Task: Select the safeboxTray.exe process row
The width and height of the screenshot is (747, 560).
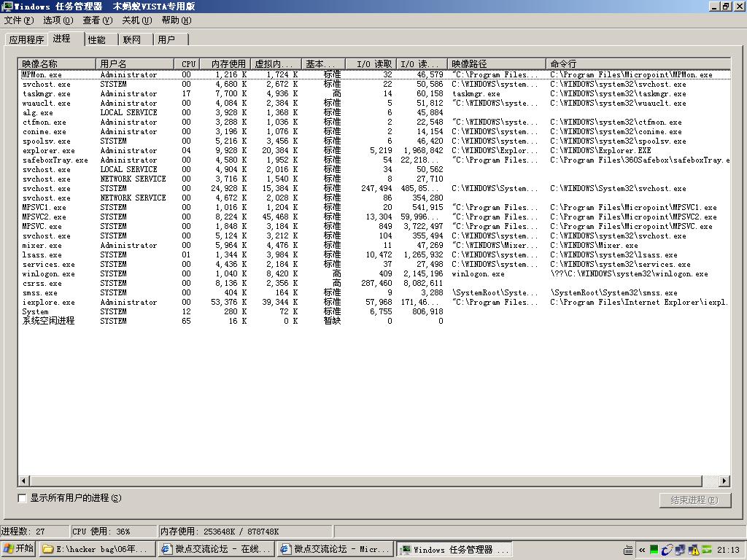Action: (374, 160)
